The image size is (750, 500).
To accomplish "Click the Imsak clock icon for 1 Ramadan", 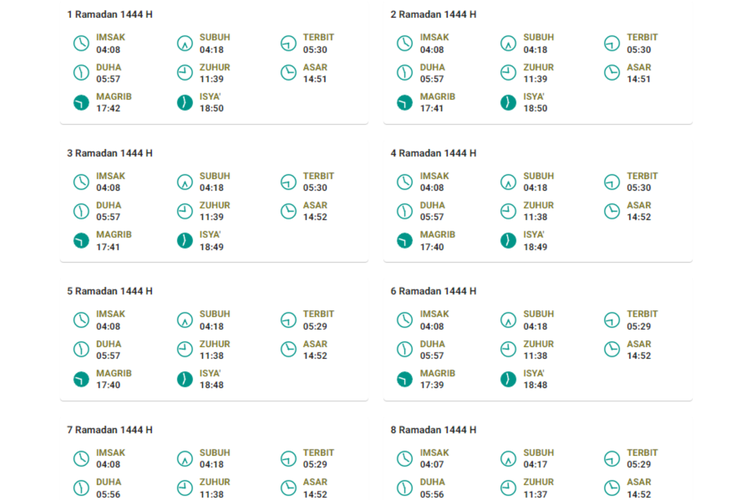I will click(81, 43).
